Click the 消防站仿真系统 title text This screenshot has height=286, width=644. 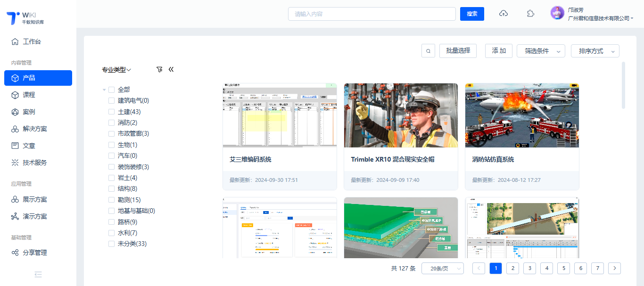493,159
